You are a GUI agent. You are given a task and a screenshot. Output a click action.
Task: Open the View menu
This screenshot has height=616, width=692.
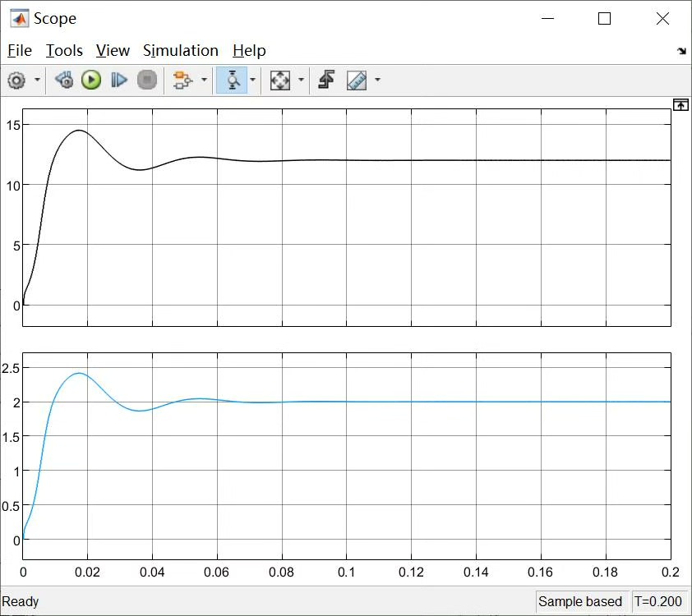point(113,51)
